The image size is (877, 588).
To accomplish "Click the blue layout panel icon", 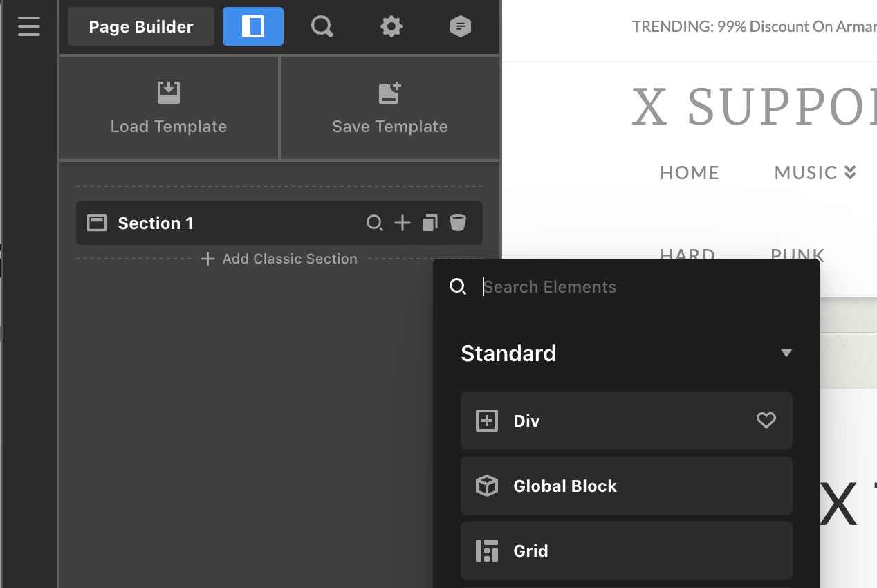I will pos(253,26).
